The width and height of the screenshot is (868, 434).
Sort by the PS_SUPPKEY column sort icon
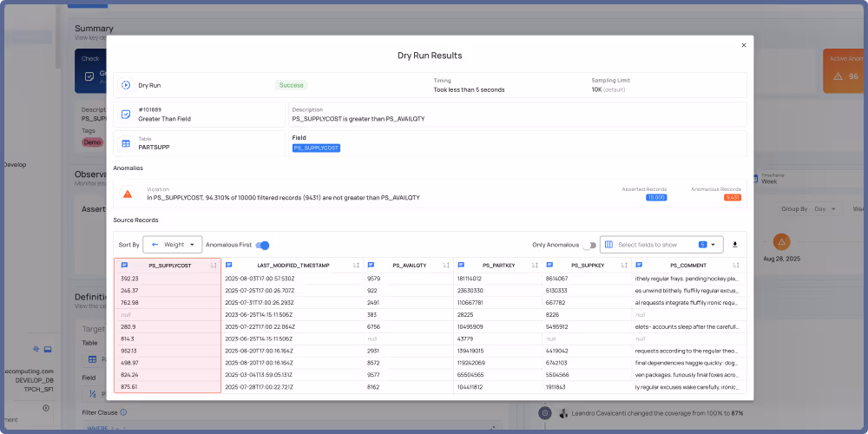point(624,266)
